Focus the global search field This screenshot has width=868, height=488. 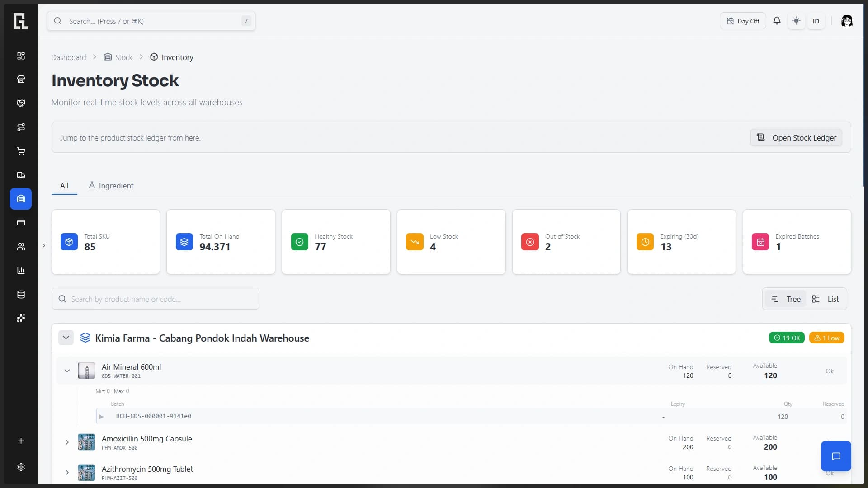pyautogui.click(x=151, y=21)
